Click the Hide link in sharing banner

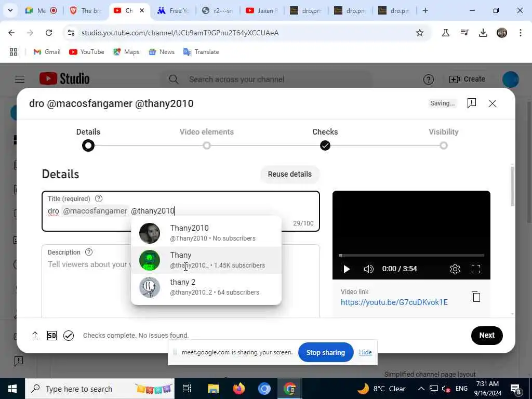(x=365, y=352)
